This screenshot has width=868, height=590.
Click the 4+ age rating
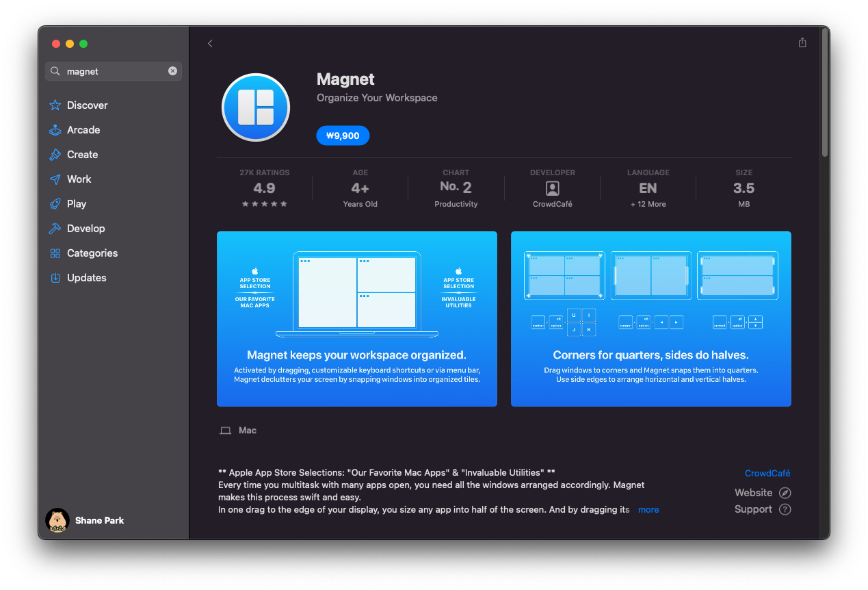(360, 188)
